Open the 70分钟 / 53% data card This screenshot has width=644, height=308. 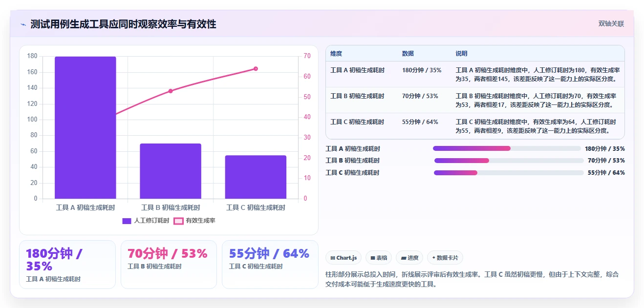169,265
